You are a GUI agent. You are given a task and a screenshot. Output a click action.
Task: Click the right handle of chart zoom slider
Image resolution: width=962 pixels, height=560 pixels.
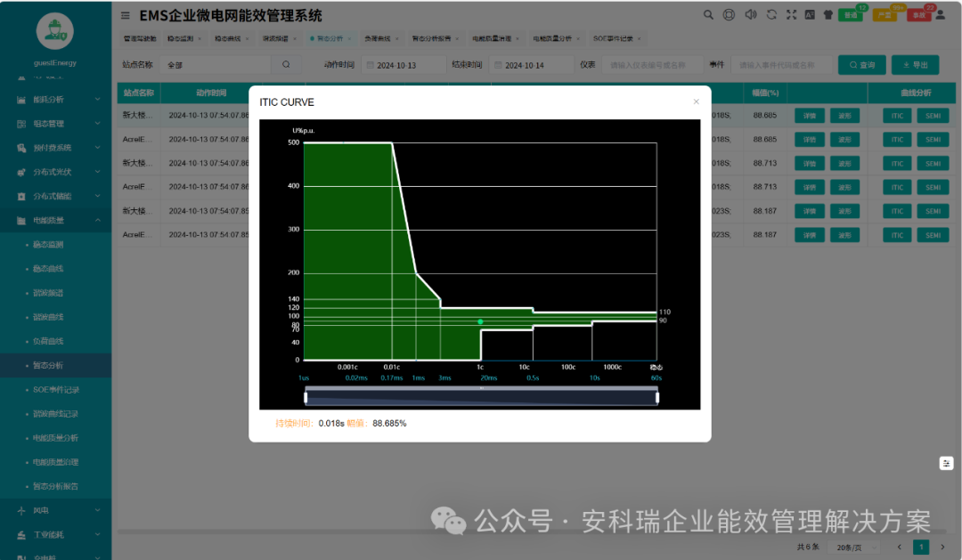pyautogui.click(x=657, y=397)
